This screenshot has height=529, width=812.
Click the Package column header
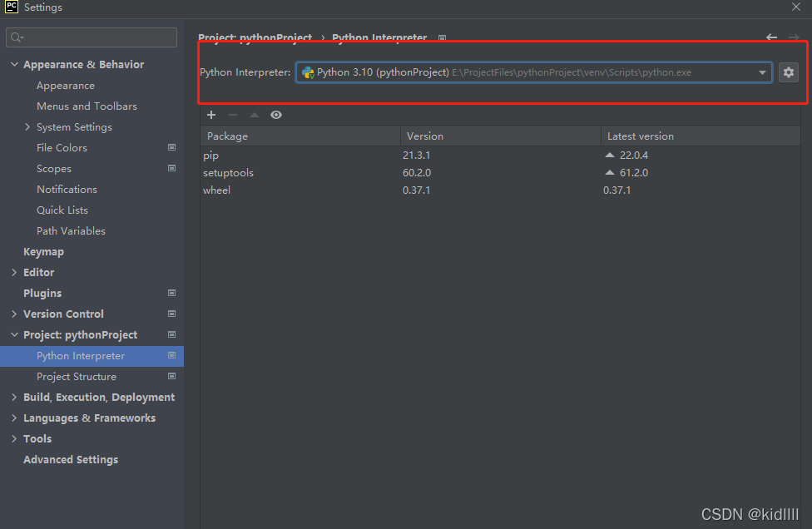pos(300,136)
